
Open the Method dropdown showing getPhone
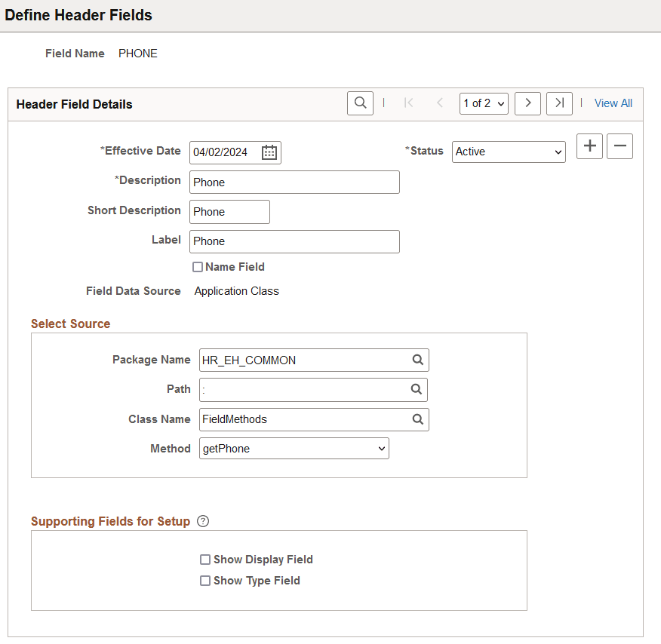click(x=294, y=448)
